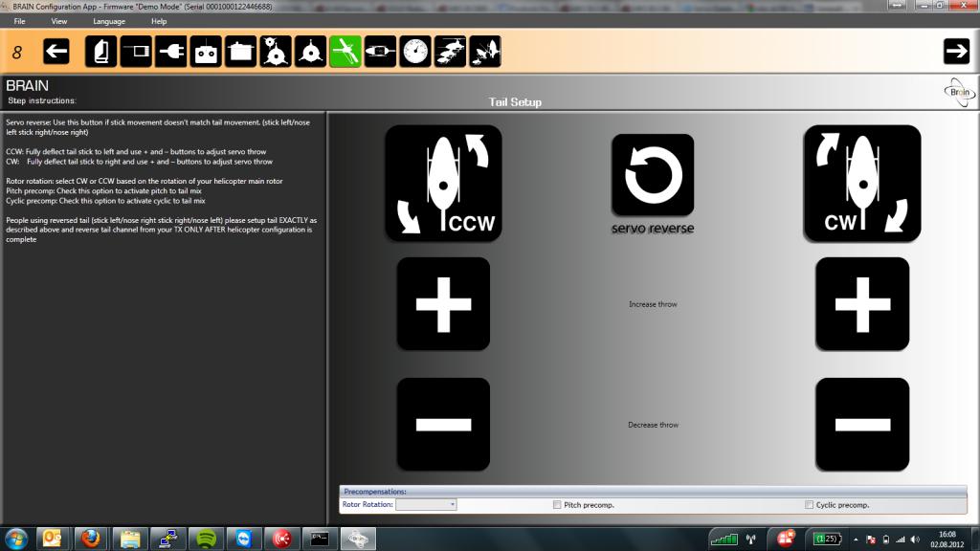Screen dimensions: 980x551
Task: Open the power plug connection step icon
Action: click(x=170, y=52)
